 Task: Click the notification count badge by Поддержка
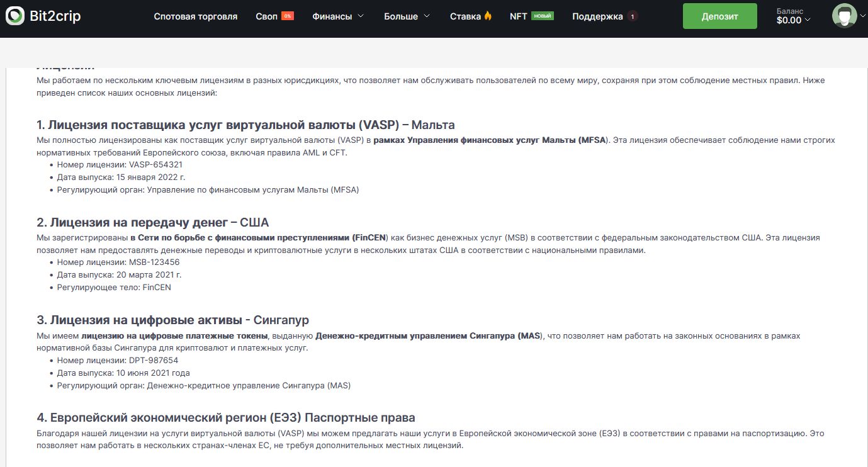[x=633, y=17]
